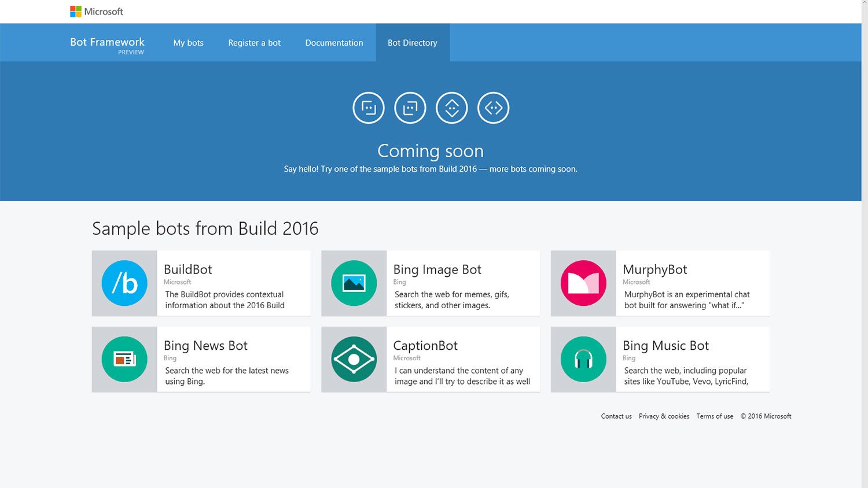The height and width of the screenshot is (488, 868).
Task: Click the Bing publisher label under Bing Image Bot
Action: coord(399,282)
